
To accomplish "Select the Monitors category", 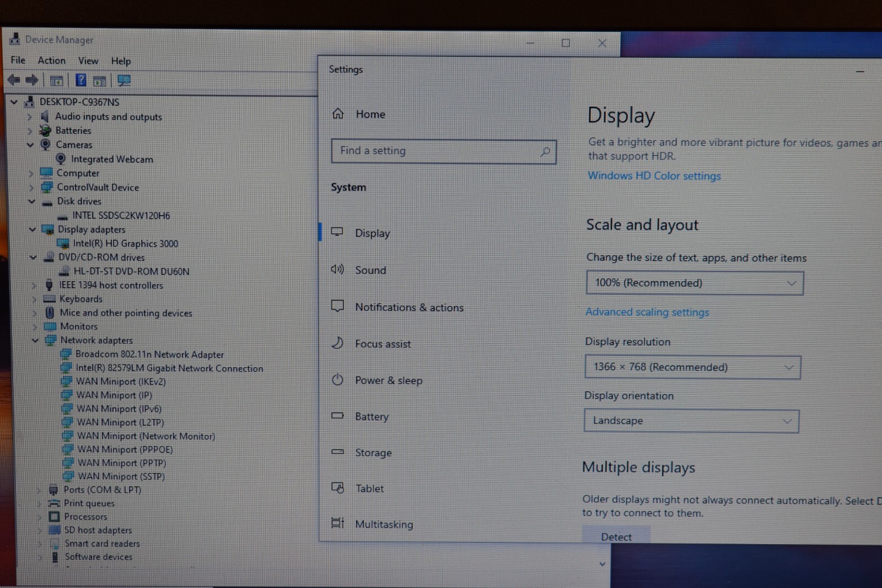I will (x=79, y=326).
